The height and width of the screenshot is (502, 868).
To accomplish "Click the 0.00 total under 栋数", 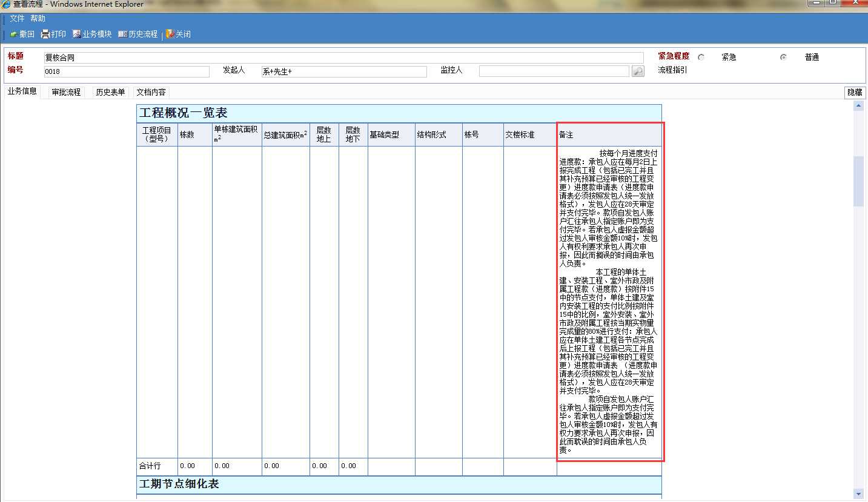I will click(x=187, y=466).
